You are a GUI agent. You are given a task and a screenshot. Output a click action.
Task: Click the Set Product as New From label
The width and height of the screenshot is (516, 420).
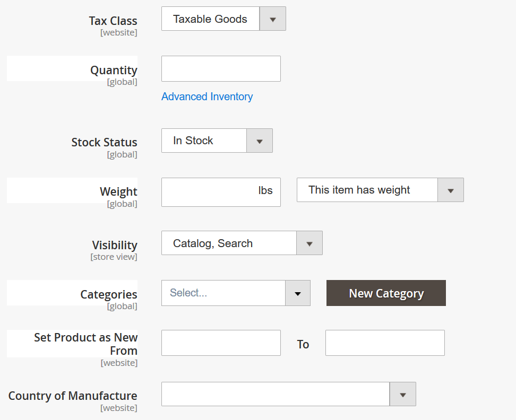[x=86, y=344]
